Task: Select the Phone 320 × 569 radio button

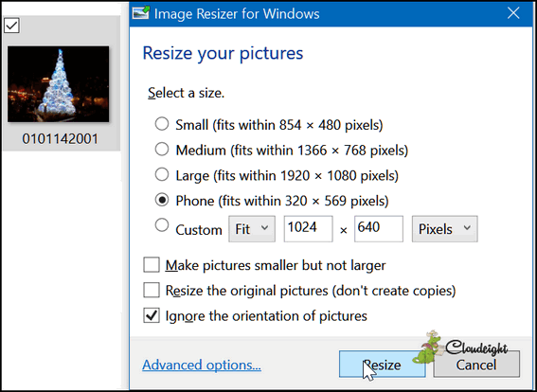Action: [162, 200]
